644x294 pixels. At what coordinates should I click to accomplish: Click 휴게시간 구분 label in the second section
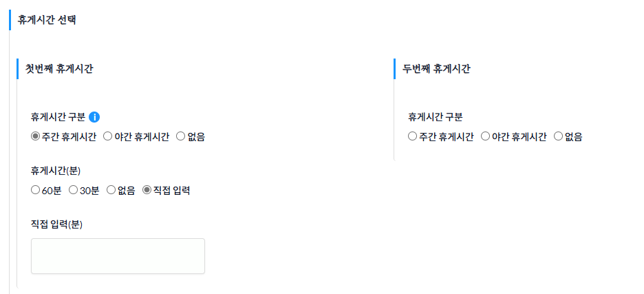pos(435,117)
